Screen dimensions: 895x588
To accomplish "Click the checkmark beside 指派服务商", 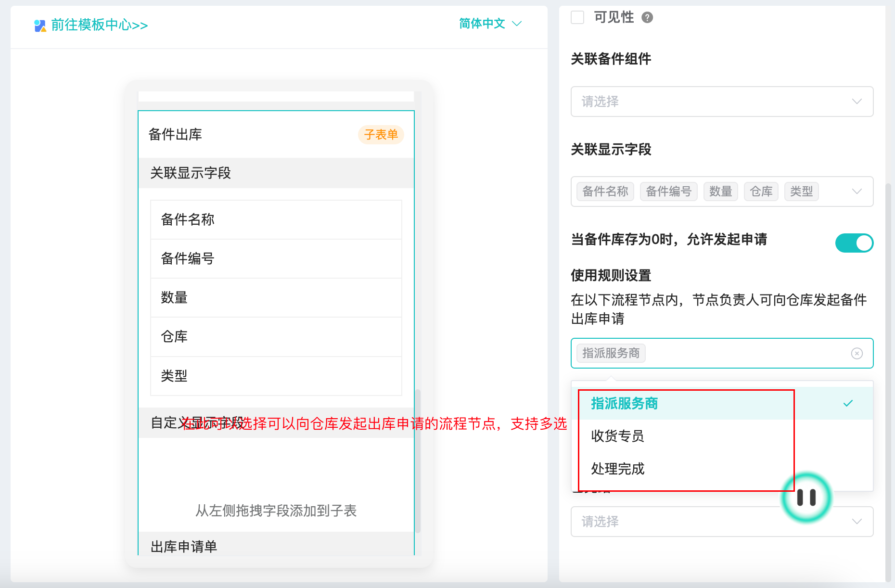I will click(x=848, y=403).
